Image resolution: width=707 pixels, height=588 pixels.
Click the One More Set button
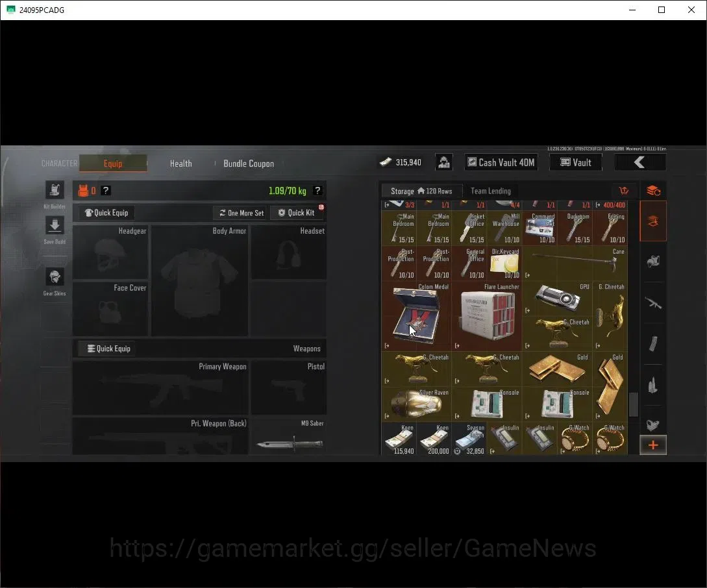(242, 213)
